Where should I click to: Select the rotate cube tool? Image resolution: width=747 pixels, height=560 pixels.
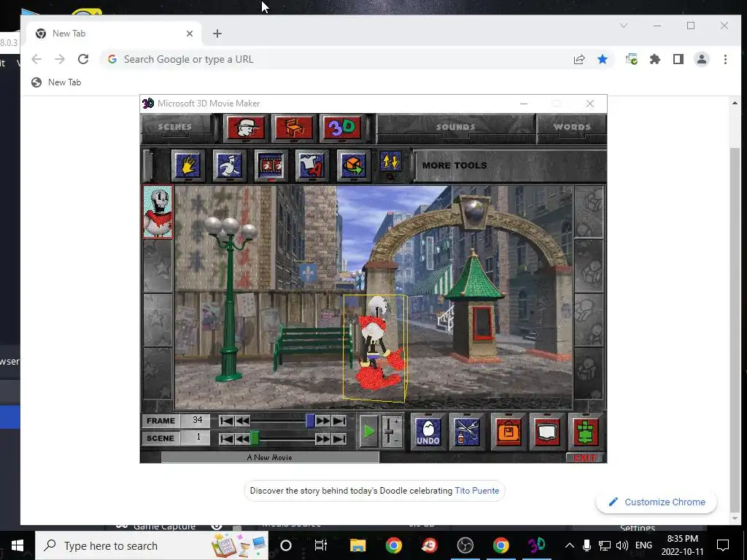[x=353, y=166]
